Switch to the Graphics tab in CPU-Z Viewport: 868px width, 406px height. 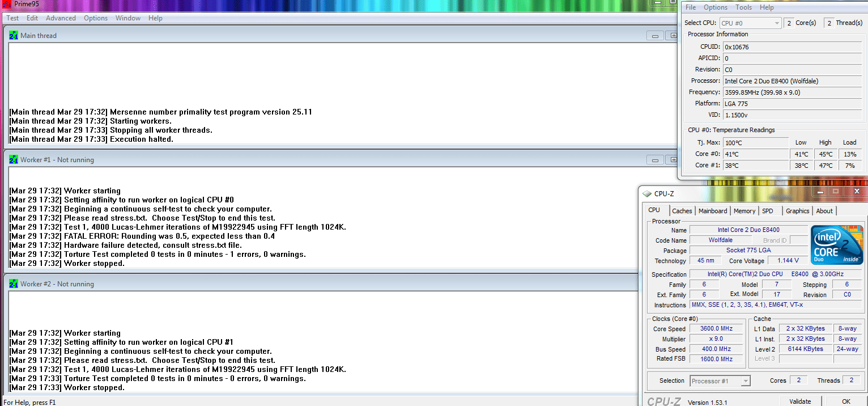[x=798, y=211]
